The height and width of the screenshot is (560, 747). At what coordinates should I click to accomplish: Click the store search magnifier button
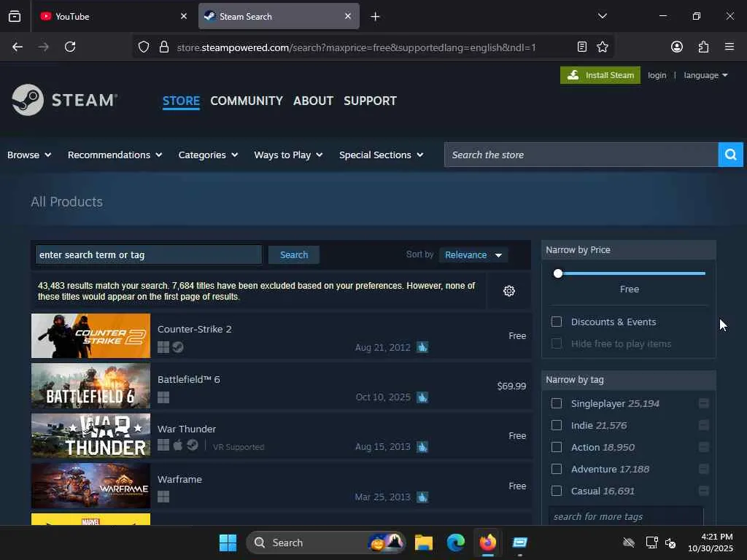tap(730, 155)
